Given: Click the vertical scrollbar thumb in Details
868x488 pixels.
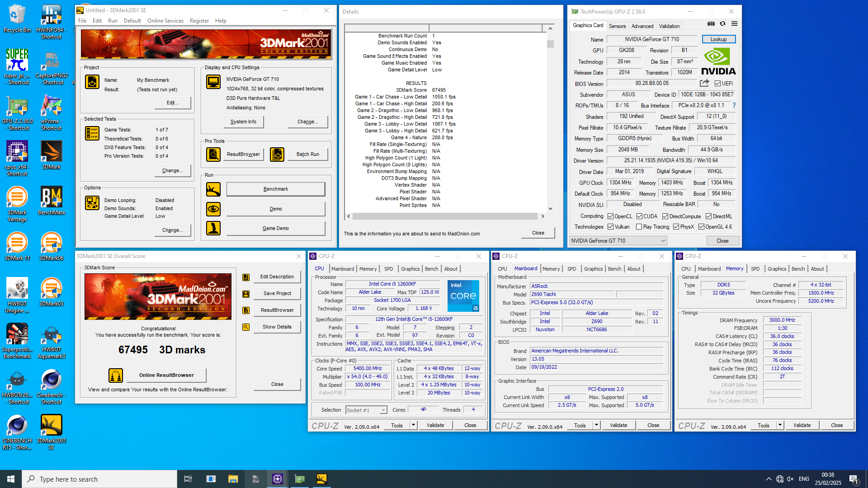Looking at the screenshot, I should (550, 44).
